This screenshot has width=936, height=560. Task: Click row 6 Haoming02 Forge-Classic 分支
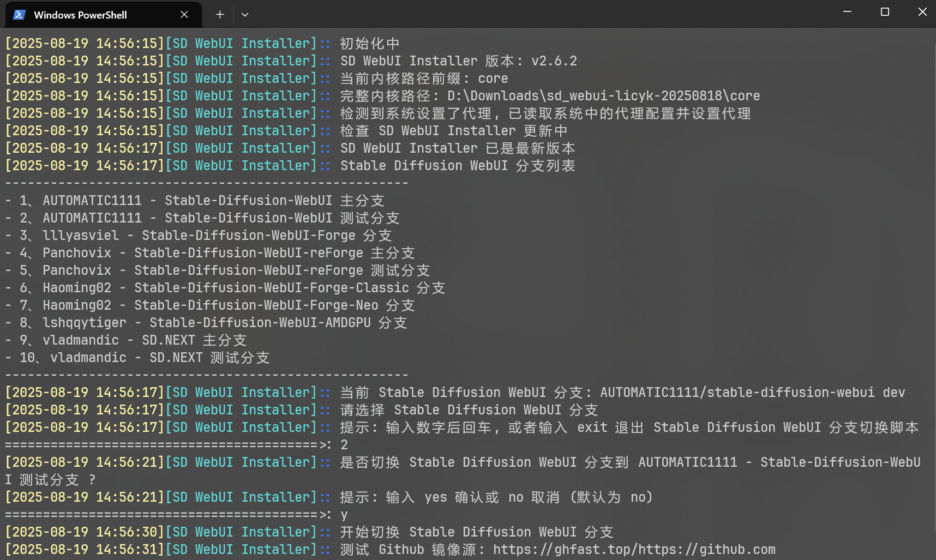(x=225, y=288)
